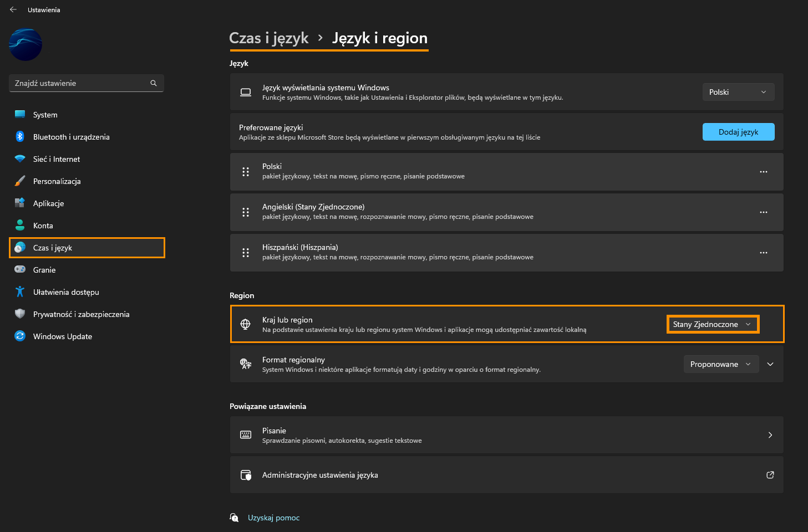The height and width of the screenshot is (532, 808).
Task: Click the Administracyjne ustawienia języka shield icon
Action: (x=246, y=475)
